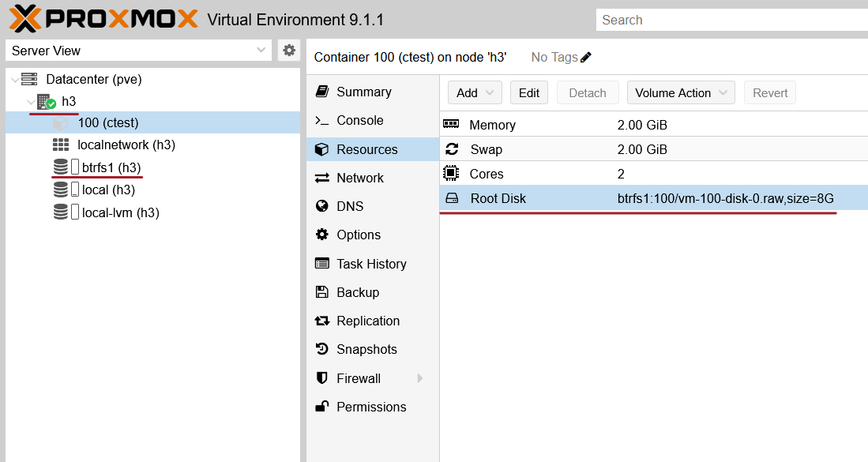Click the Resources cube icon
868x462 pixels.
321,149
